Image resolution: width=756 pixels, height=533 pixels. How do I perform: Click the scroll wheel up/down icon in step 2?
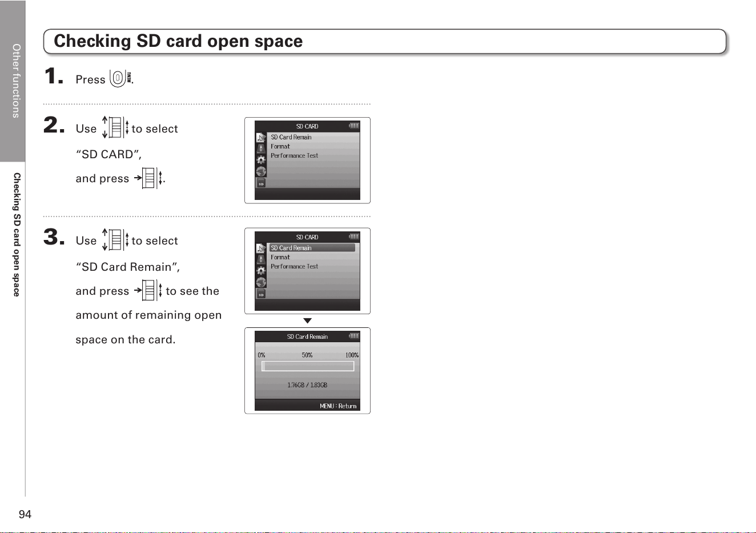(x=115, y=127)
